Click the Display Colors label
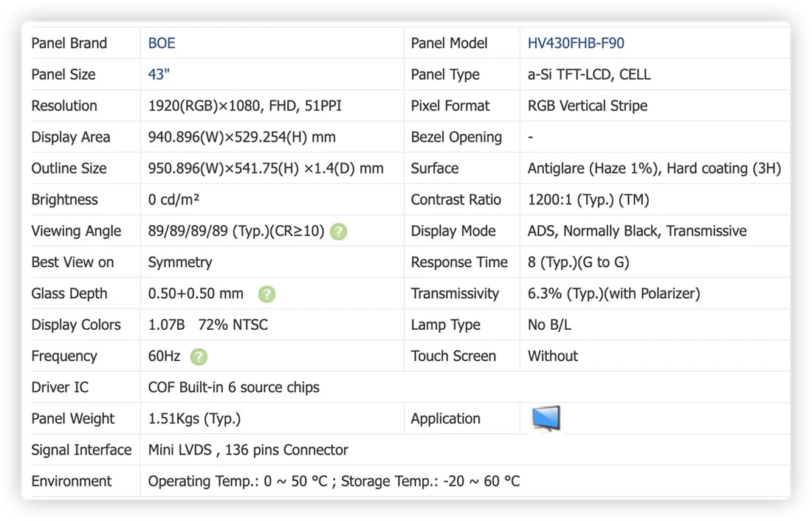Screen dimensions: 812x521 point(76,325)
